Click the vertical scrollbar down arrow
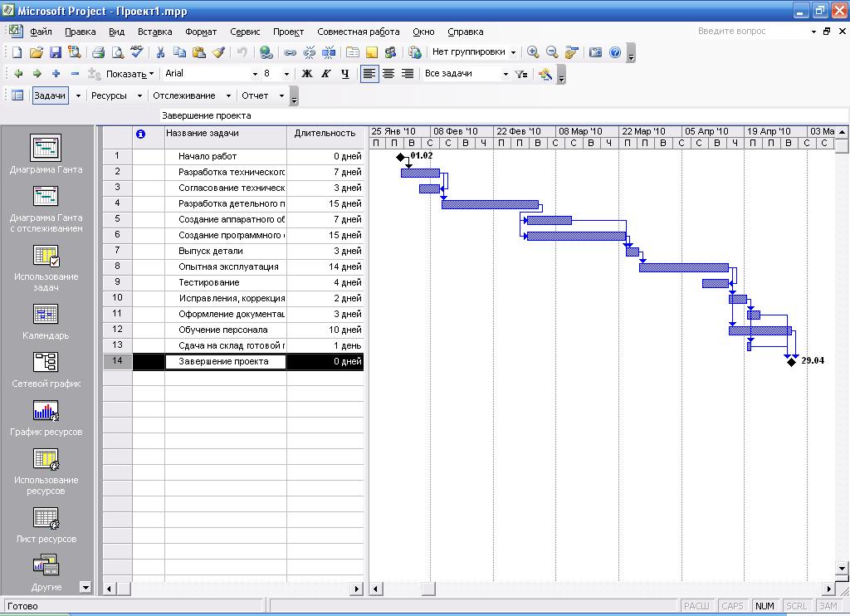The image size is (850, 616). click(842, 569)
